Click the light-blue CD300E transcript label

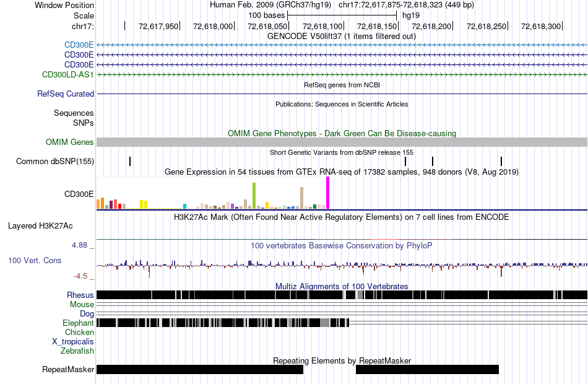coord(79,45)
